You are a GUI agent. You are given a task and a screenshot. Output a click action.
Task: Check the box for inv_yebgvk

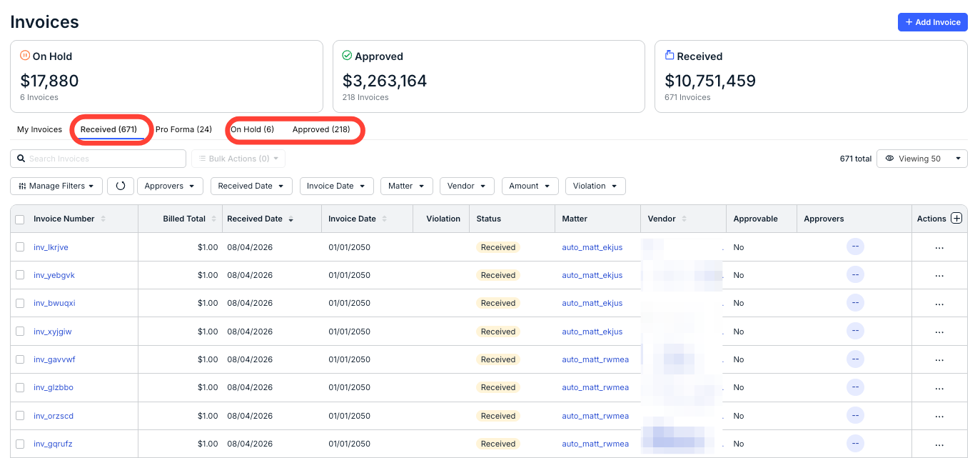[x=20, y=275]
